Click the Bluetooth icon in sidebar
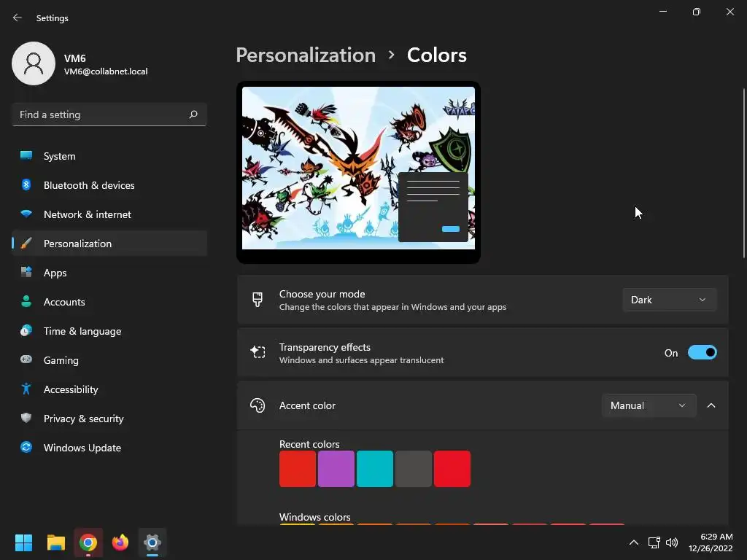747x560 pixels. tap(26, 184)
